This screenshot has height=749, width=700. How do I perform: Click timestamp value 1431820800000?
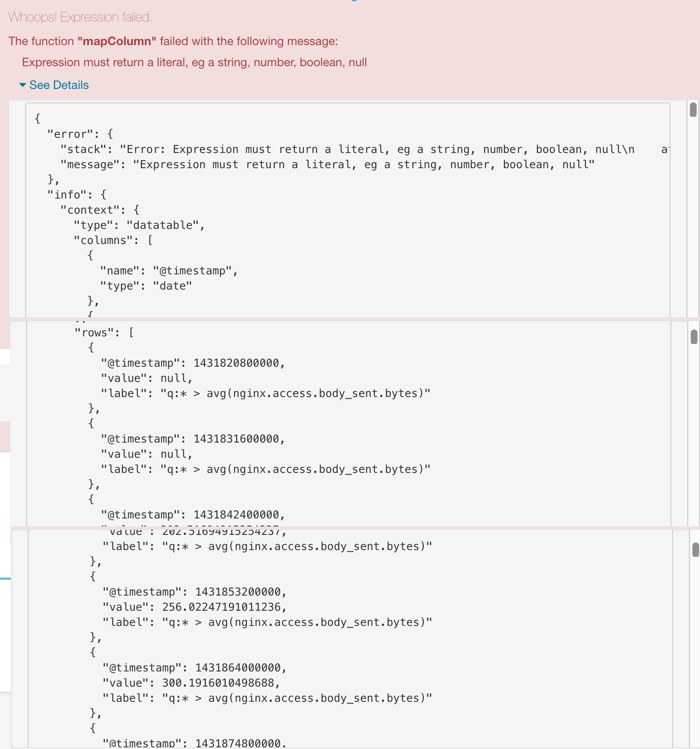237,363
